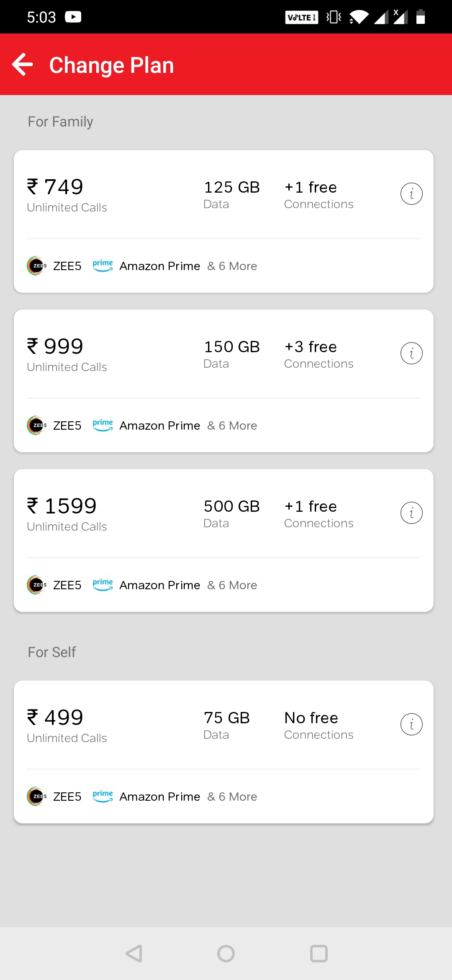Pick the ₹499 For Self plan
Image resolution: width=452 pixels, height=980 pixels.
pyautogui.click(x=56, y=717)
